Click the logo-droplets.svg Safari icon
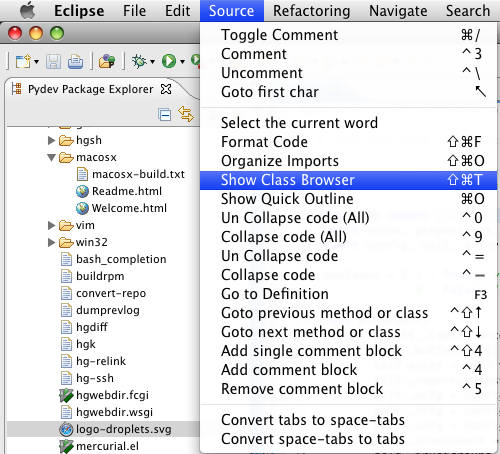Screen dimensions: 500x454 (66, 429)
